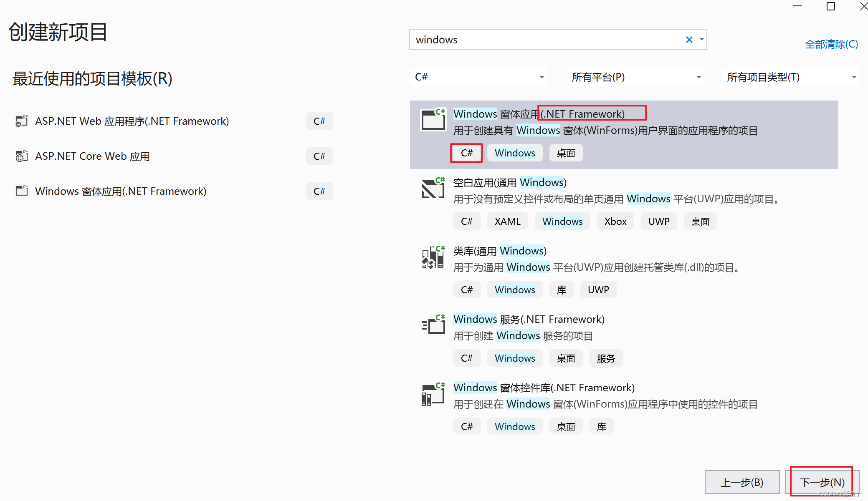The height and width of the screenshot is (501, 868).
Task: Click the 桌面 tag under Windows 窗体应用
Action: [566, 153]
